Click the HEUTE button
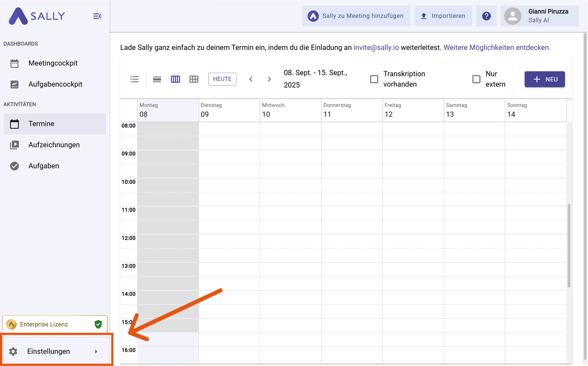 tap(222, 79)
